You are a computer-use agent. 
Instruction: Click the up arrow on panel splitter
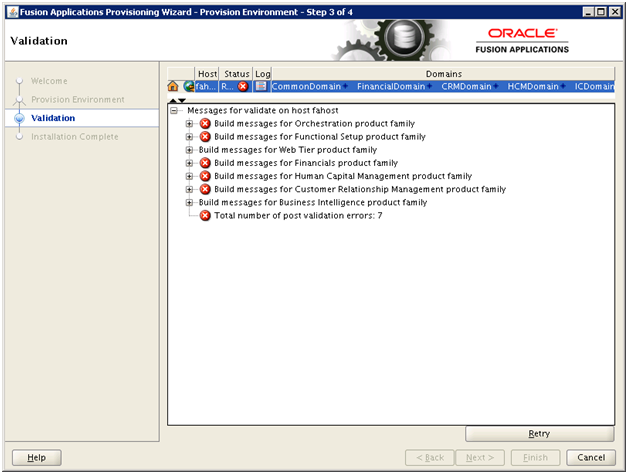pyautogui.click(x=173, y=100)
